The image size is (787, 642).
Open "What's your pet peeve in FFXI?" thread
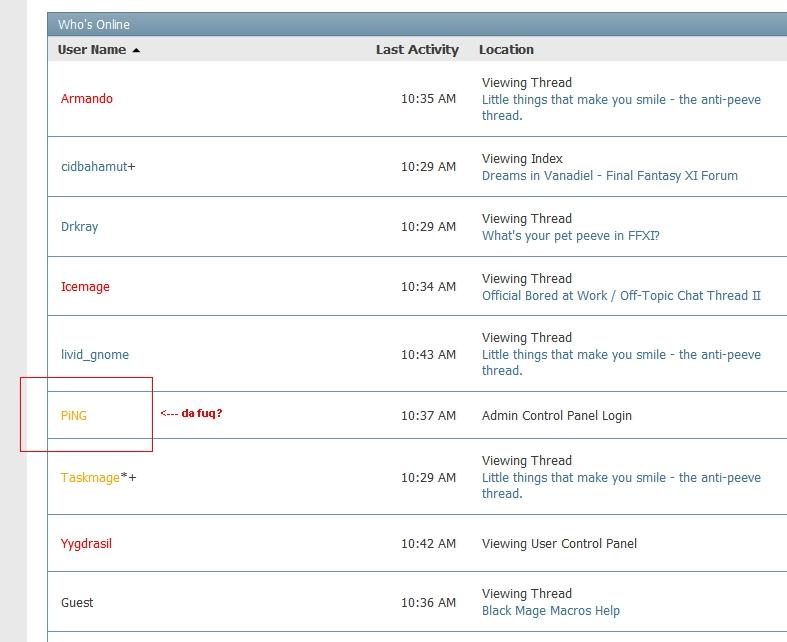570,236
